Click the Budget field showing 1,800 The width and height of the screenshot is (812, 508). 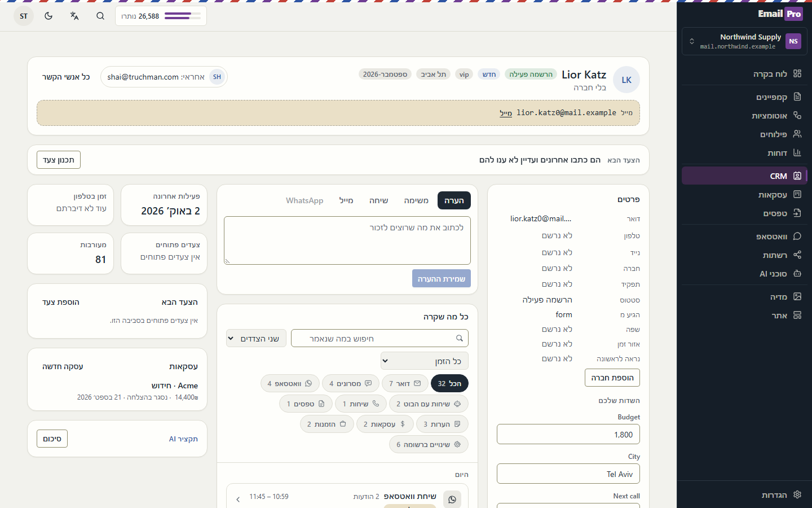[568, 435]
